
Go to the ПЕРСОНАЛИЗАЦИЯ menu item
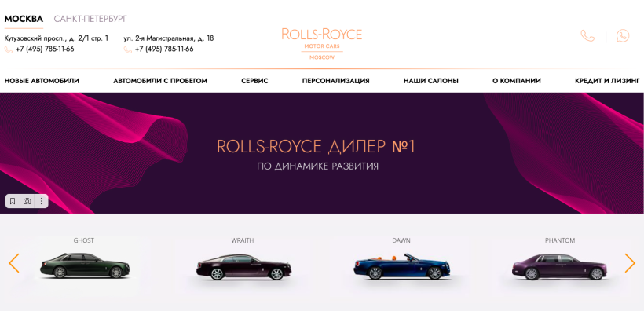pos(336,81)
